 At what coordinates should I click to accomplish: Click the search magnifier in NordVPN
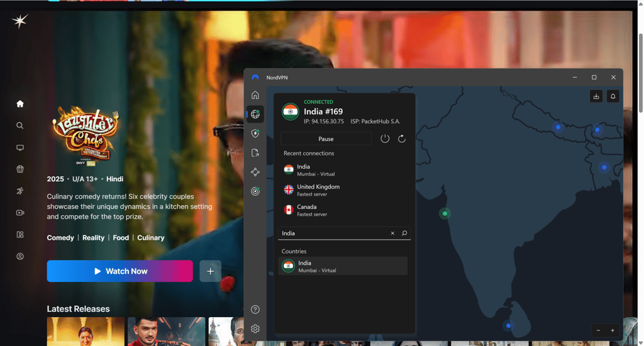(x=404, y=233)
